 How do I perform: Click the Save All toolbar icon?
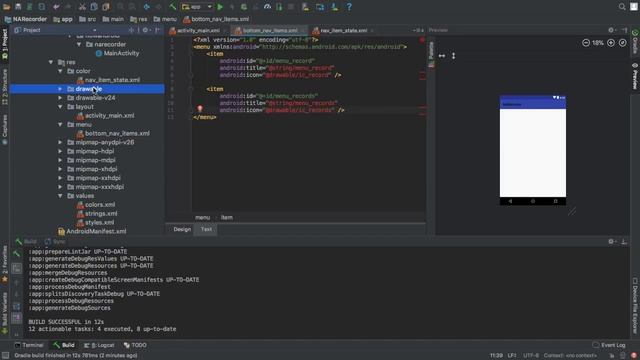(x=18, y=7)
